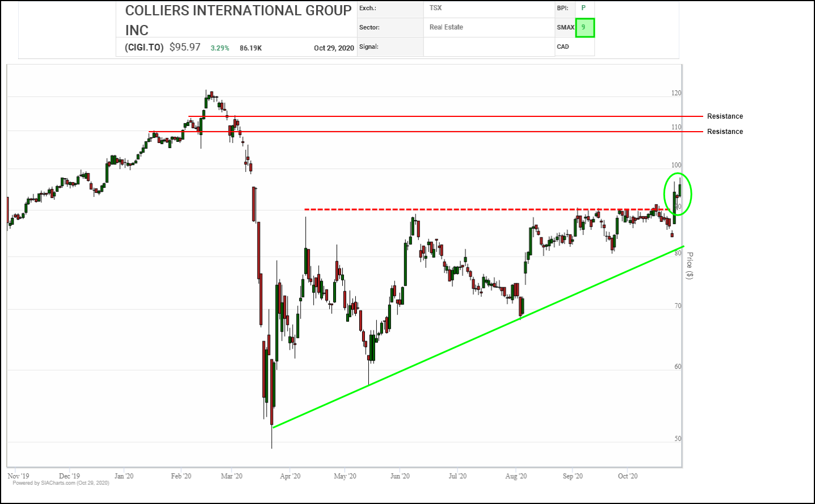This screenshot has width=815, height=504.
Task: Click the $95.97 price figure
Action: 185,47
